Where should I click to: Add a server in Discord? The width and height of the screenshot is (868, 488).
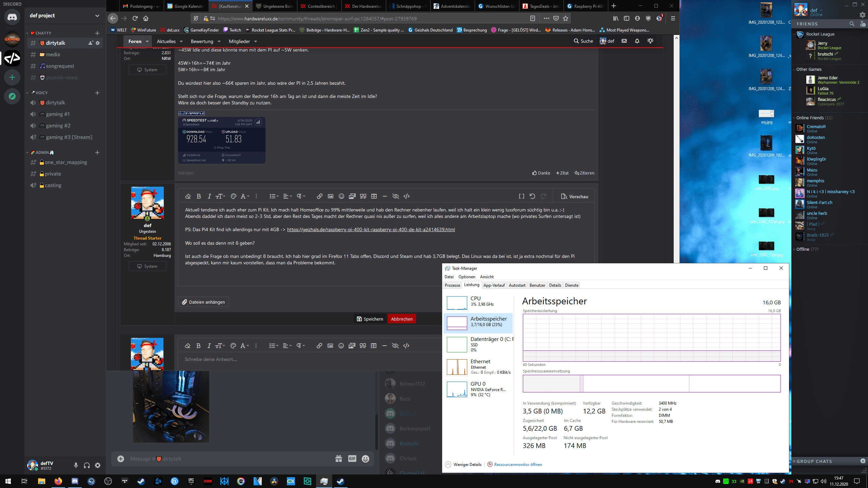12,77
